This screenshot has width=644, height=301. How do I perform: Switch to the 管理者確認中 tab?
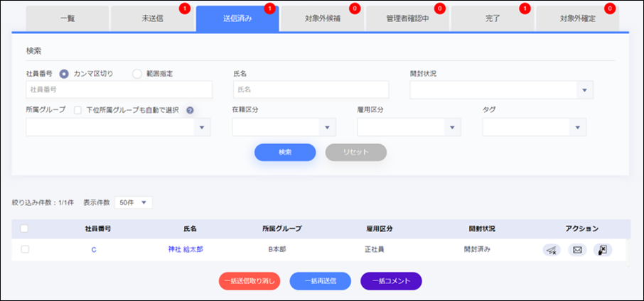click(x=407, y=18)
